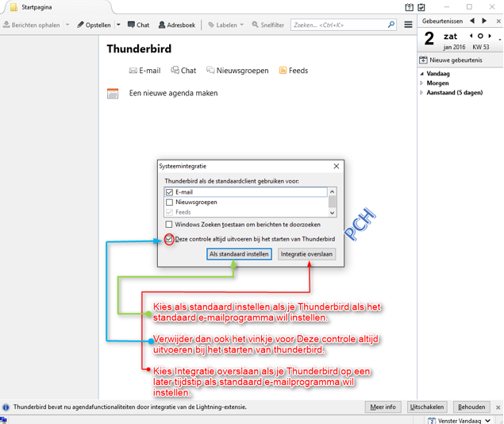This screenshot has height=424, width=504.
Task: Open Chat from the toolbar
Action: [139, 25]
